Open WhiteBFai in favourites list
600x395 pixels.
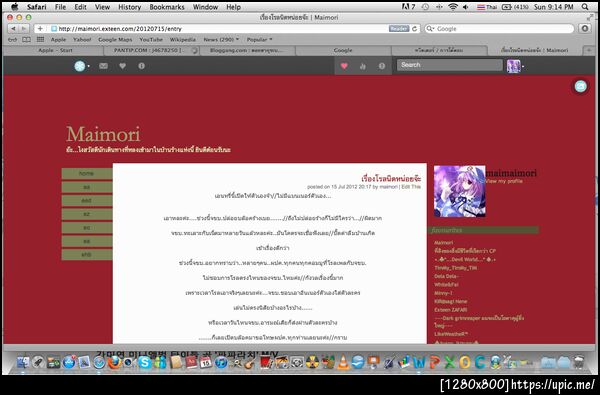[446, 284]
